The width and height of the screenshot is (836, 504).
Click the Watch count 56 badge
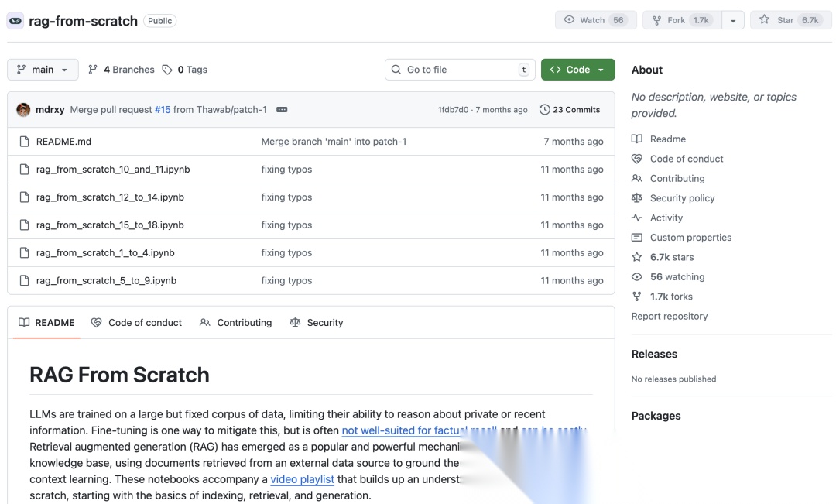[x=618, y=20]
